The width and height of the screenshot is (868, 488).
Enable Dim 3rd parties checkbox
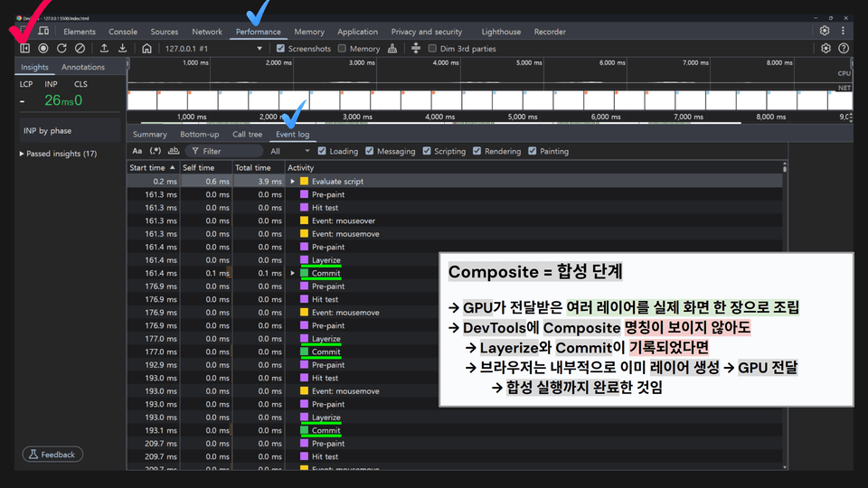coord(432,49)
